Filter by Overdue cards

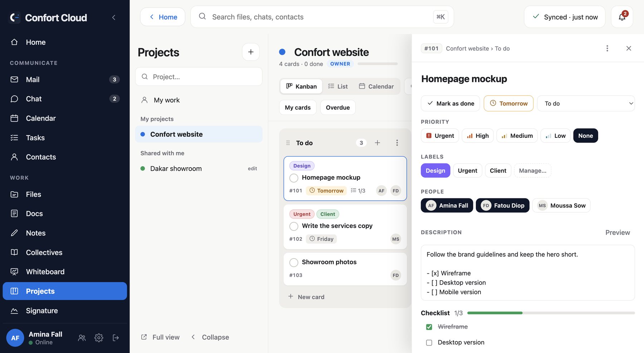pos(338,107)
